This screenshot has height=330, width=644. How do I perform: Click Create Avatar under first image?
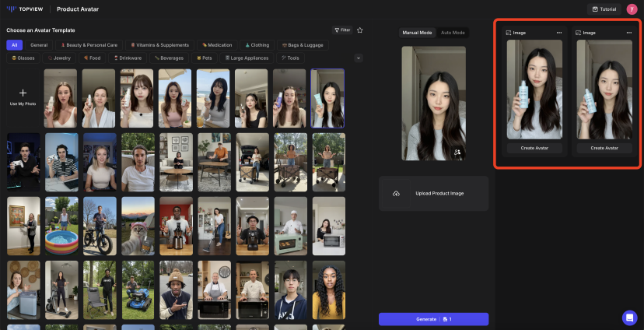pyautogui.click(x=534, y=147)
